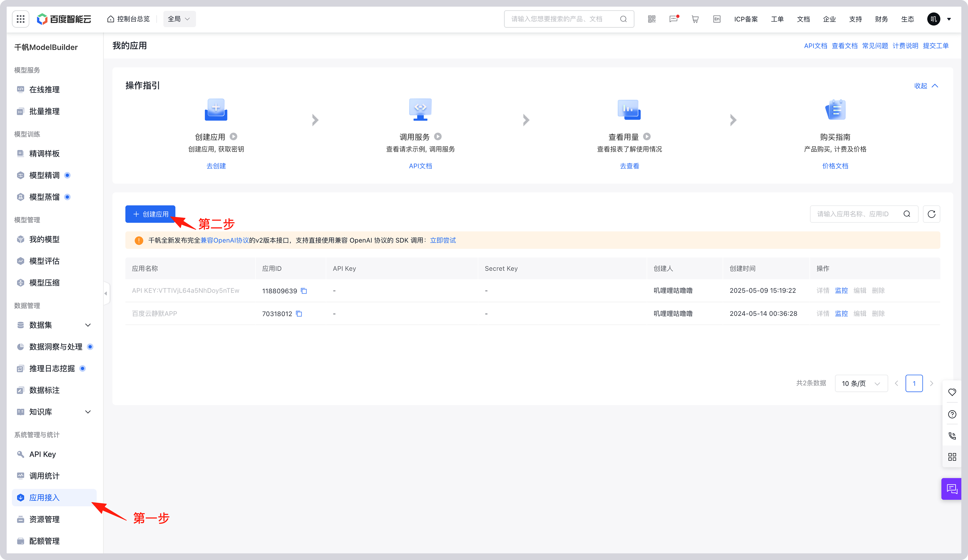Open the 10 条/页 page size dropdown
968x560 pixels.
[861, 383]
